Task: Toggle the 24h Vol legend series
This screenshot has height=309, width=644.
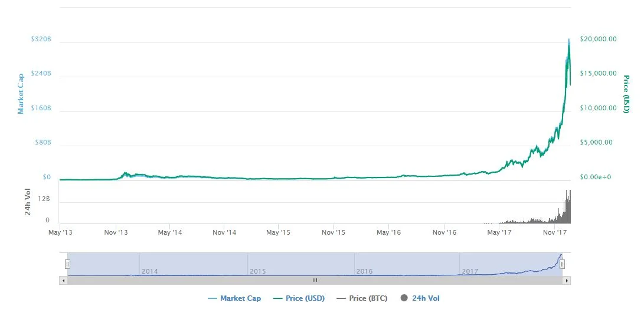Action: point(420,298)
